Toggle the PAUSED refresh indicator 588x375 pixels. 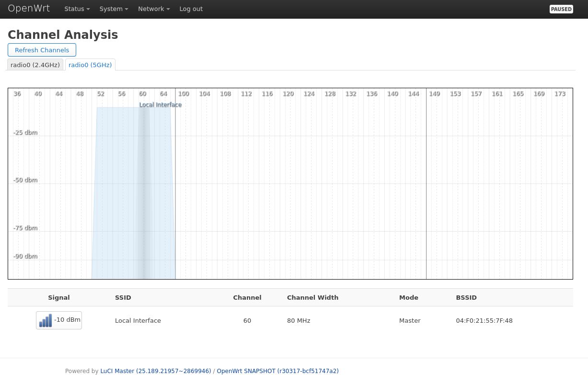pos(561,9)
